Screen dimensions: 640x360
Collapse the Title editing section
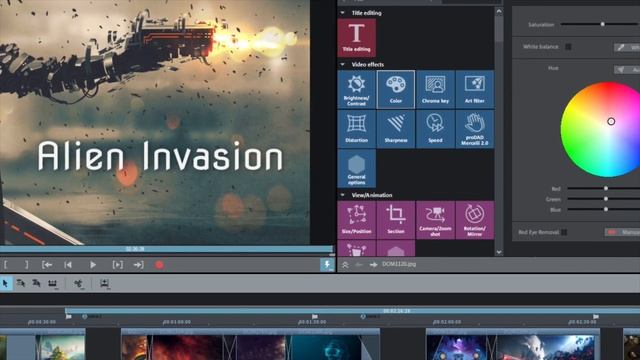[x=342, y=13]
